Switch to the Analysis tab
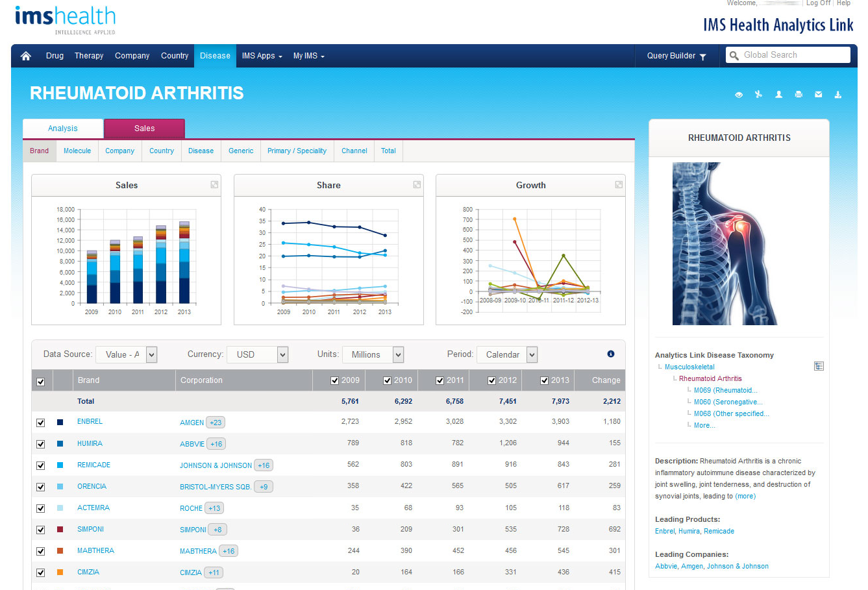868x590 pixels. pyautogui.click(x=63, y=129)
